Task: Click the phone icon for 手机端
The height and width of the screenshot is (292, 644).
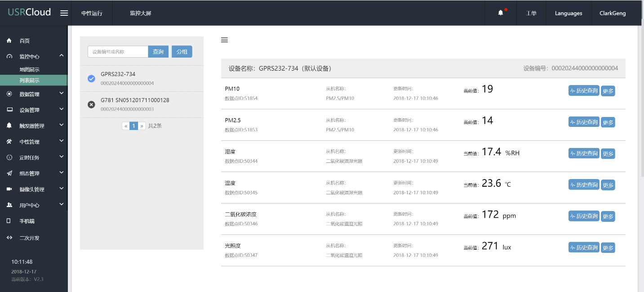Action: 9,221
